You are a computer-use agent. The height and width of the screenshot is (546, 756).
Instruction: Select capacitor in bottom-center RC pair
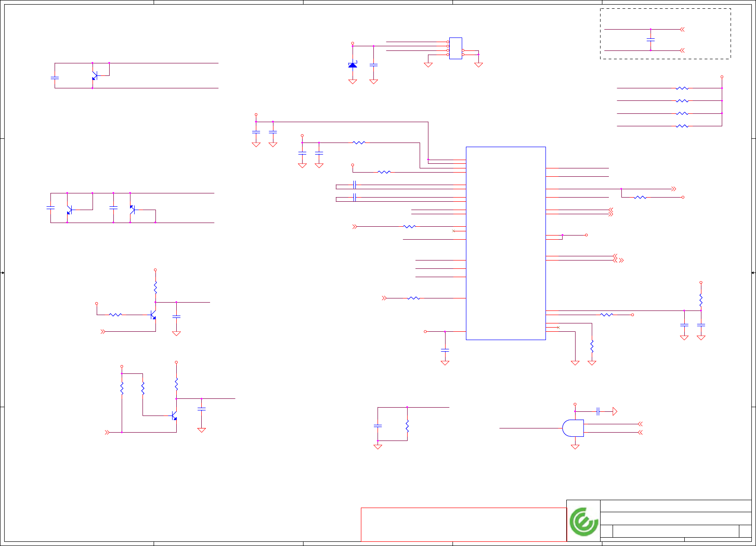point(378,425)
